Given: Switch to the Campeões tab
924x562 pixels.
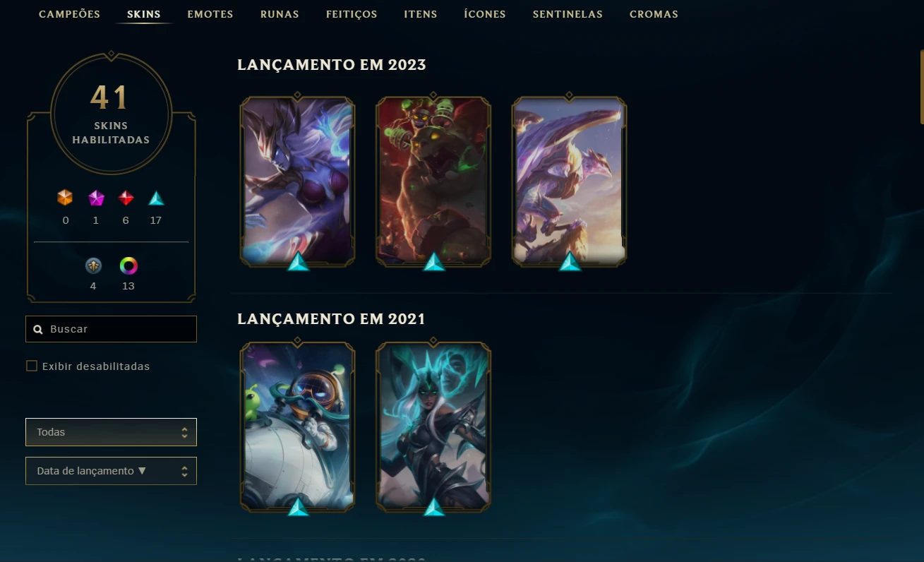Looking at the screenshot, I should (x=69, y=14).
